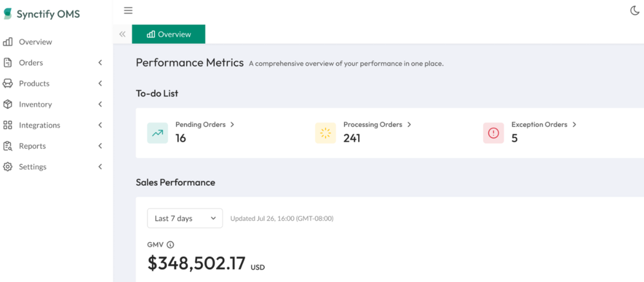Open the Processing Orders link
Image resolution: width=644 pixels, height=282 pixels.
[x=372, y=124]
